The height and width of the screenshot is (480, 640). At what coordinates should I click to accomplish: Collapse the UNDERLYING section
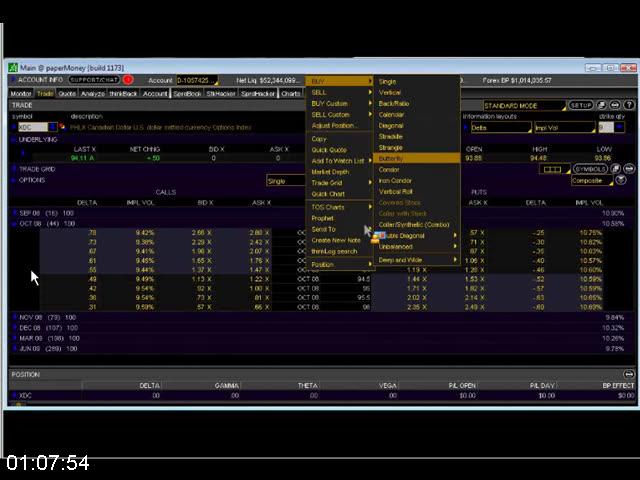(x=14, y=140)
